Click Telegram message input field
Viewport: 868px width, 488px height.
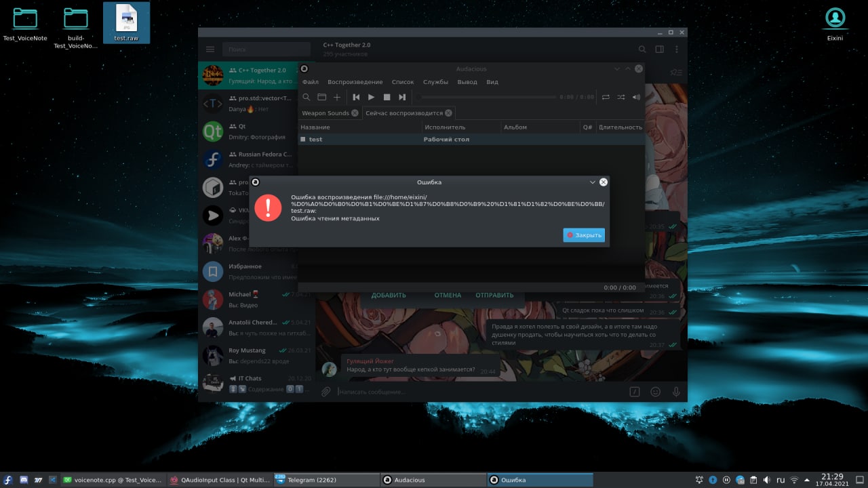click(x=480, y=392)
